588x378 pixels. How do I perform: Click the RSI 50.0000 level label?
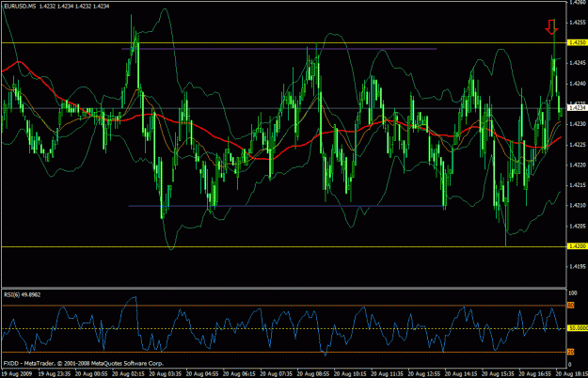(x=577, y=328)
